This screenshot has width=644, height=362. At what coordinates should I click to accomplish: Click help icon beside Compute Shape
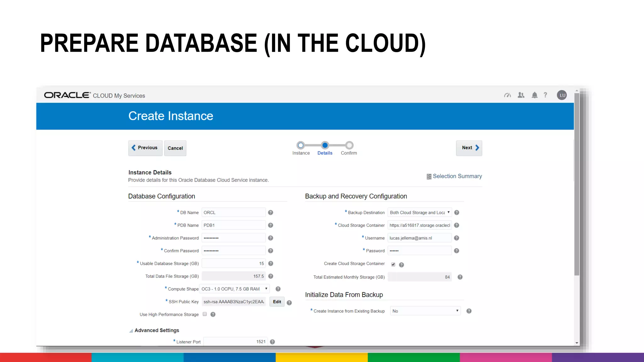tap(278, 289)
